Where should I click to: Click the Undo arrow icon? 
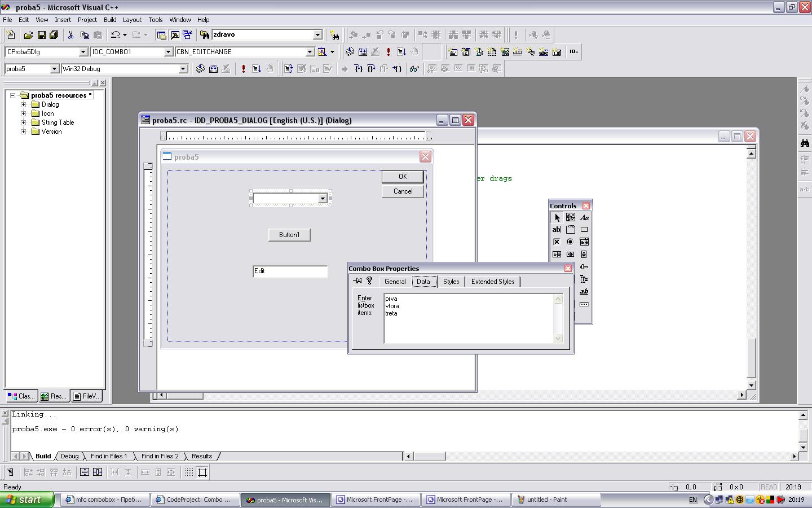coord(115,35)
